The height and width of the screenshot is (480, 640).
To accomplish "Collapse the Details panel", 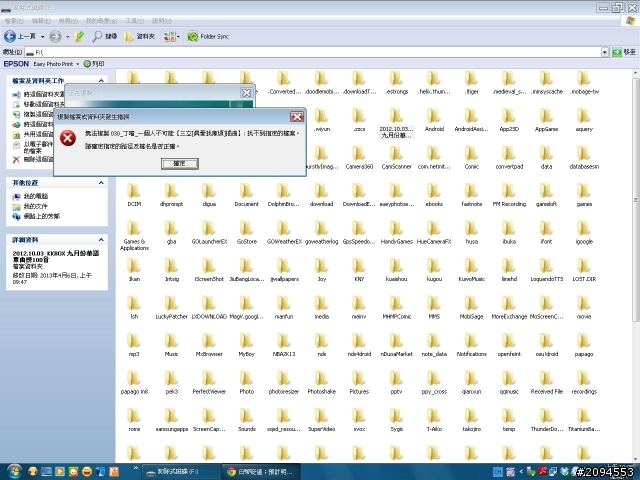I will (101, 240).
